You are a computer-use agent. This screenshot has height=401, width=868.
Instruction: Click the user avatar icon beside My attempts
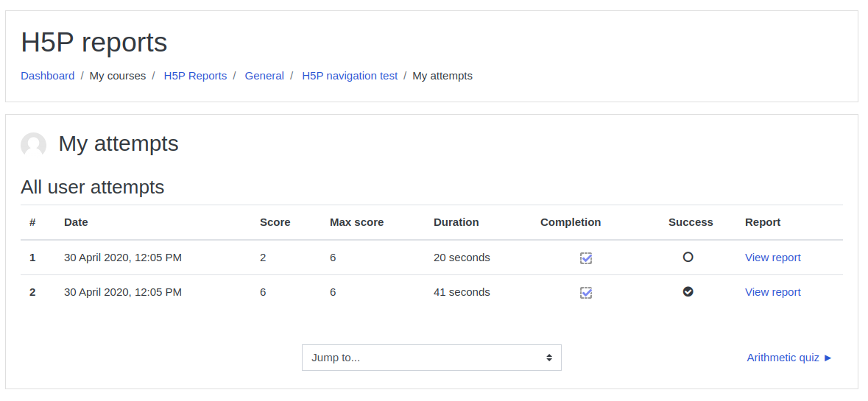pyautogui.click(x=33, y=145)
